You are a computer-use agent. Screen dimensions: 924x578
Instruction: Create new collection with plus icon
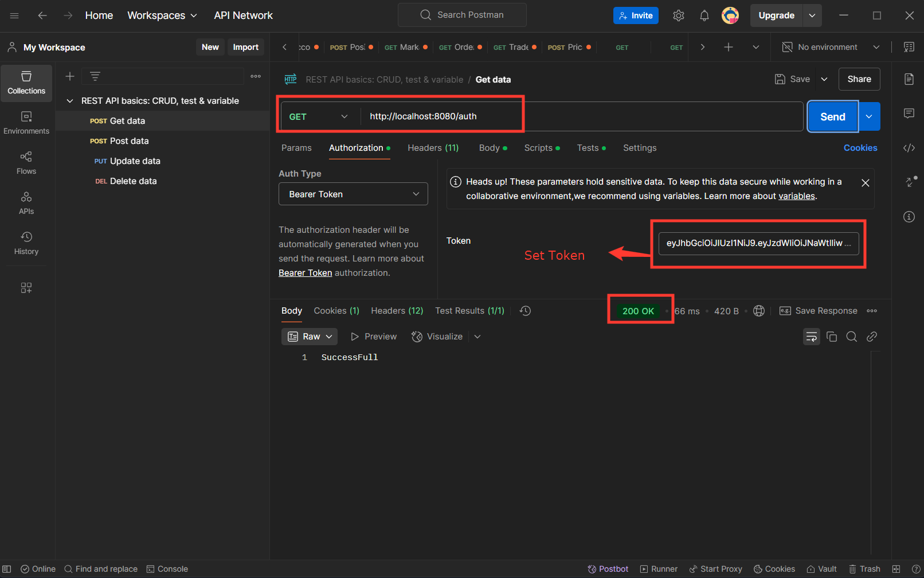click(70, 76)
